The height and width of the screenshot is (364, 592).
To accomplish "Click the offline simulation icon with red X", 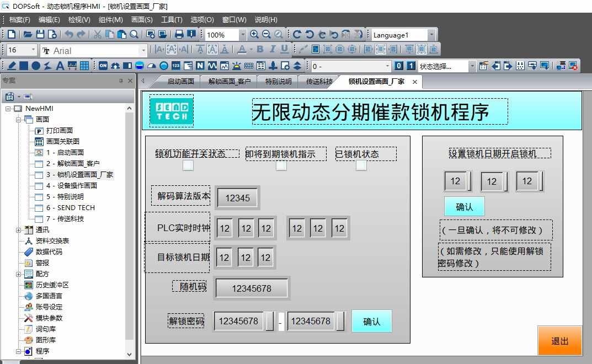I will click(573, 66).
